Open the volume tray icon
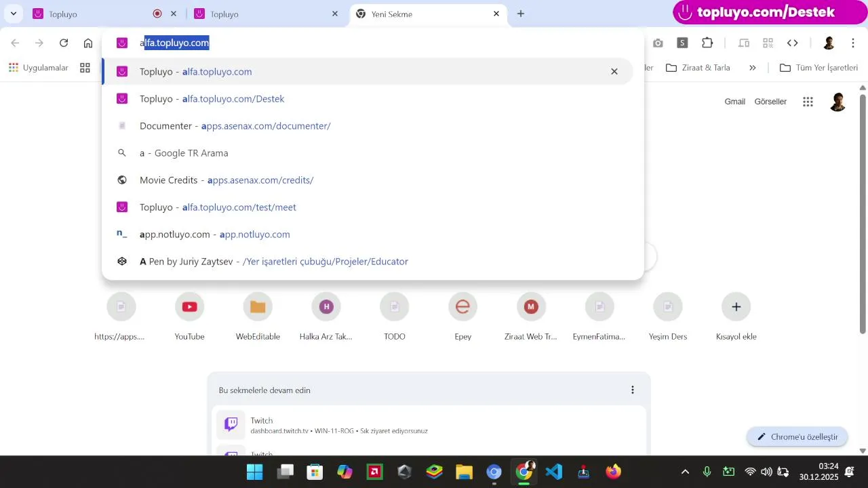 [766, 472]
